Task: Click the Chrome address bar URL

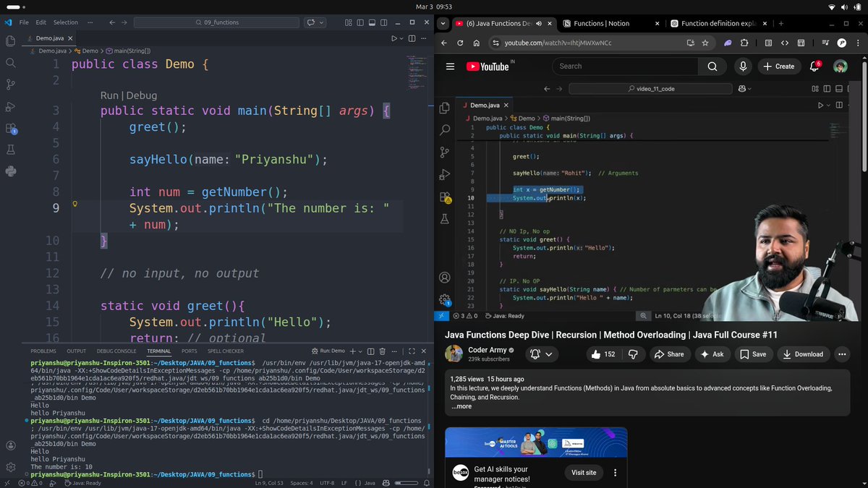Action: pos(558,43)
